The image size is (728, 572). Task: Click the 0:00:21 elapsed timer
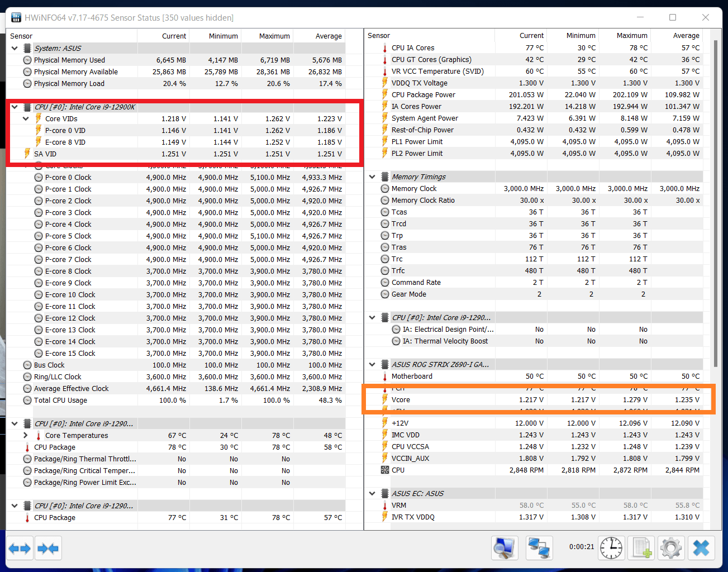pyautogui.click(x=582, y=546)
